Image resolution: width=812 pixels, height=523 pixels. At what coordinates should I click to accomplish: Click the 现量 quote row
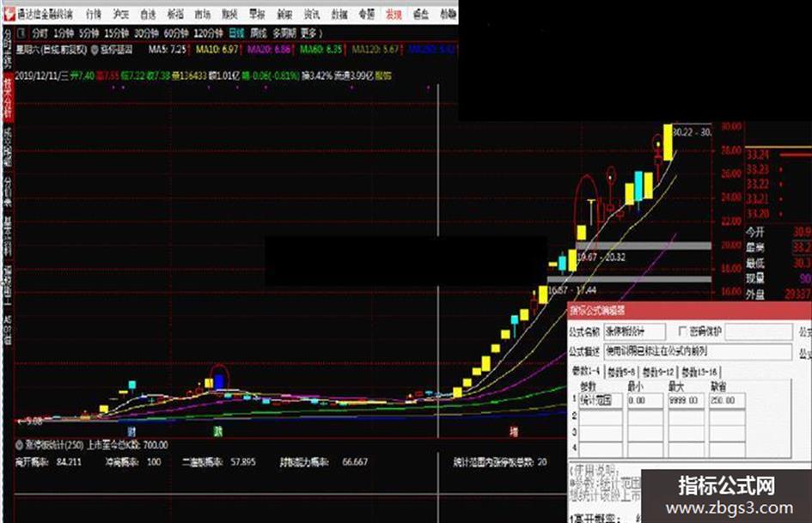778,278
